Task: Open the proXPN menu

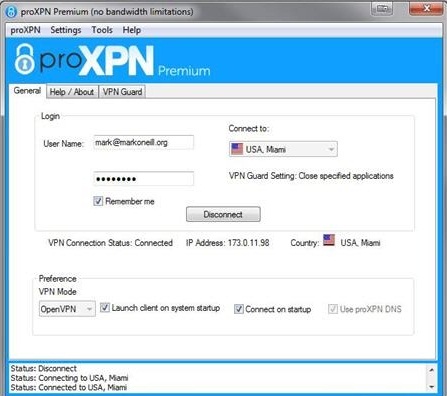Action: pyautogui.click(x=25, y=30)
